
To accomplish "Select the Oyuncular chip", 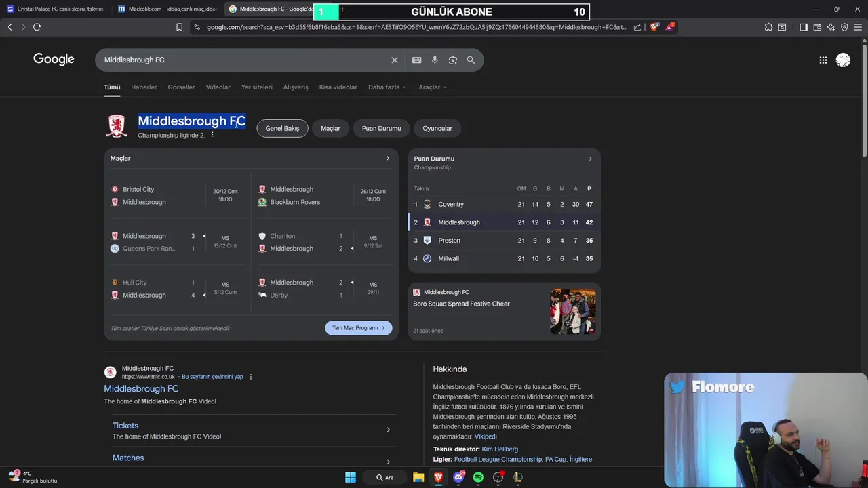I will coord(437,128).
